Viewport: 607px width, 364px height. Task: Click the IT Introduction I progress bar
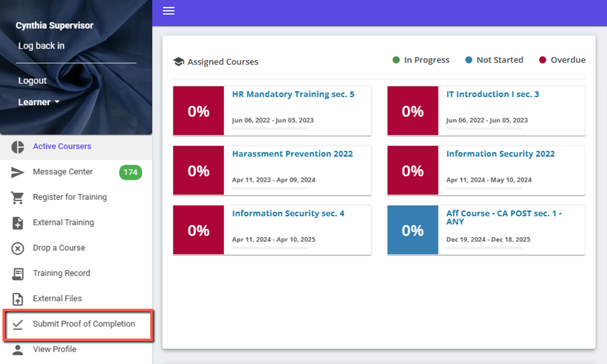pos(484,128)
